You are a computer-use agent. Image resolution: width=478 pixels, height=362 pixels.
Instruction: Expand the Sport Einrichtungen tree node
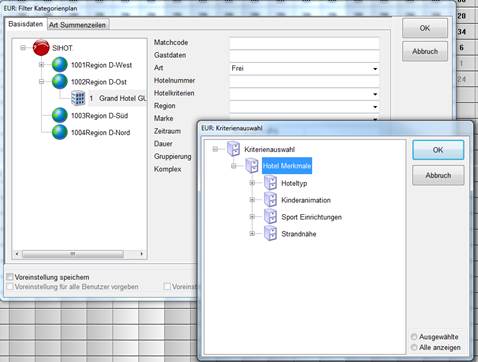pos(252,217)
